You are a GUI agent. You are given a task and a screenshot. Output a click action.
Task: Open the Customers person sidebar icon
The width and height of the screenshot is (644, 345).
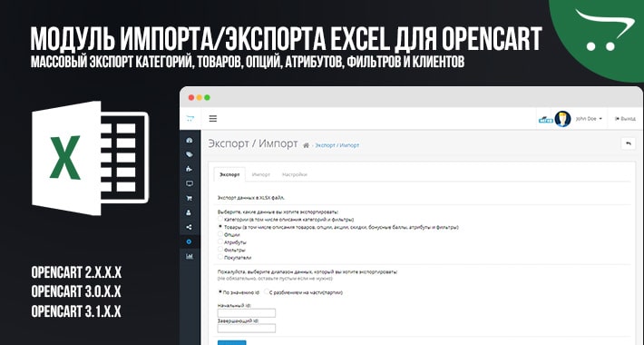pyautogui.click(x=190, y=212)
